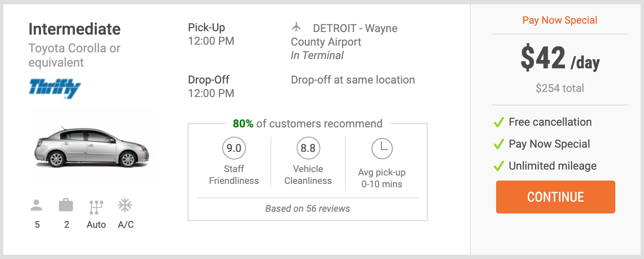This screenshot has width=644, height=259.
Task: Click the DETROIT Wayne County Airport location
Action: 344,35
